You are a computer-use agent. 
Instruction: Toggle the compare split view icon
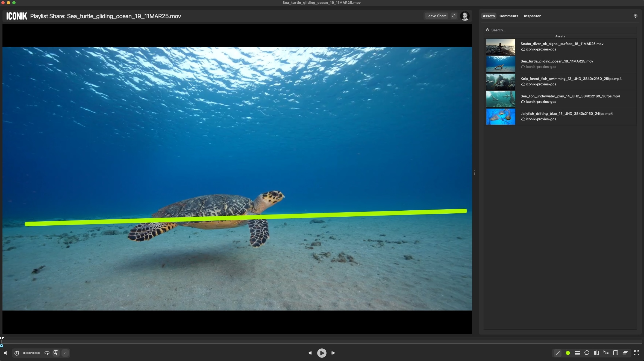[596, 353]
